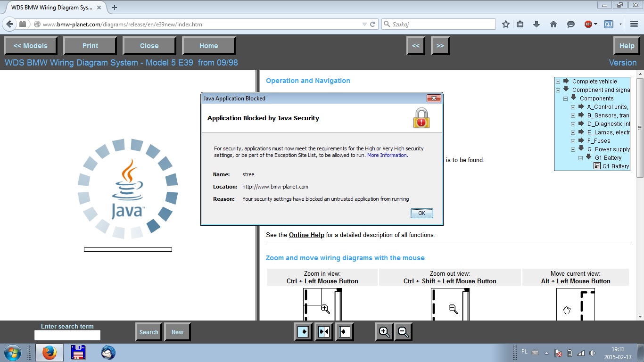Screen dimensions: 644x362
Task: Bookmark this page with the star icon
Action: pos(506,24)
